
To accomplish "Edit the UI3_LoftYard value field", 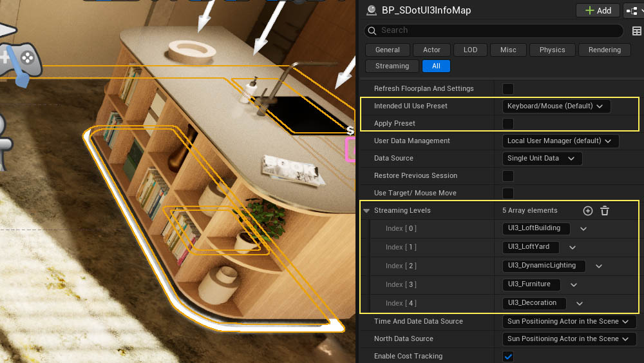I will (531, 247).
